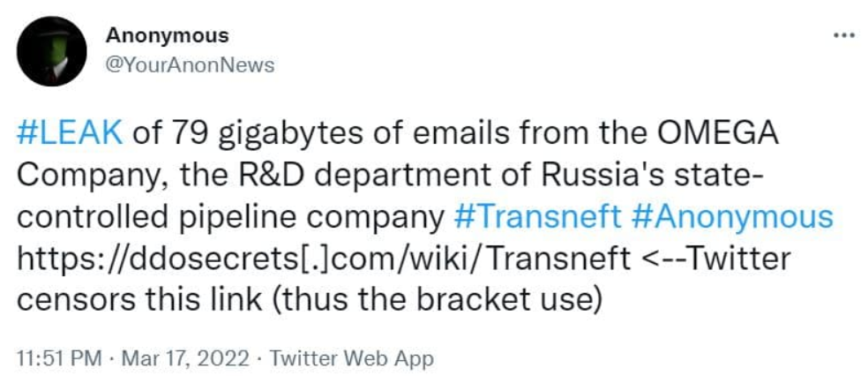Open the tweet's more options menu

(x=843, y=34)
